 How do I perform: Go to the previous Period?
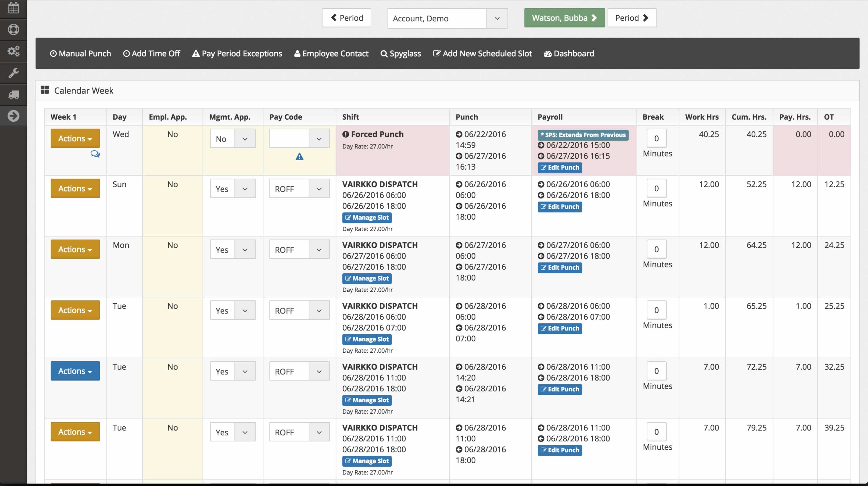click(x=346, y=18)
